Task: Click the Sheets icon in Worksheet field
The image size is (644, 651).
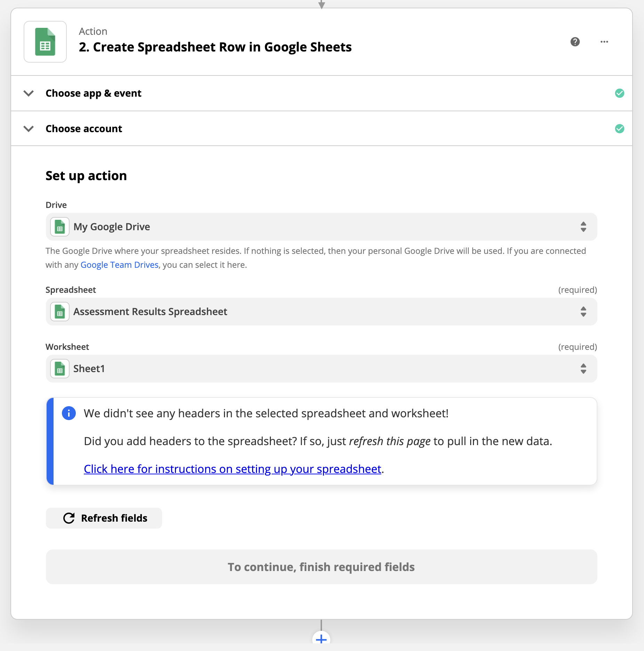Action: tap(60, 369)
